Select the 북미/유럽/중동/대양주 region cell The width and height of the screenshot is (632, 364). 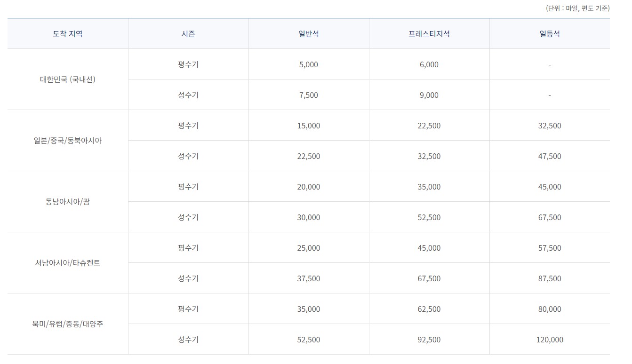pos(67,324)
